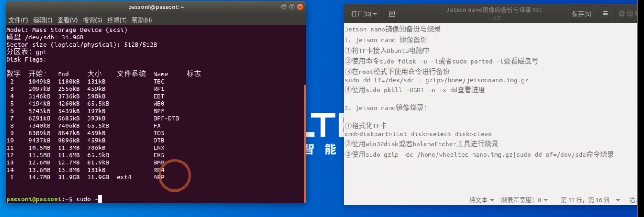Expand the 打开(O) dropdown in the text editor
644x217 pixels.
[364, 14]
